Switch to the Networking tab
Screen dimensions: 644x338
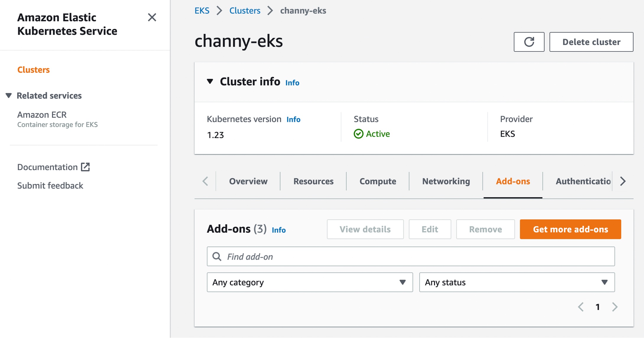click(446, 181)
